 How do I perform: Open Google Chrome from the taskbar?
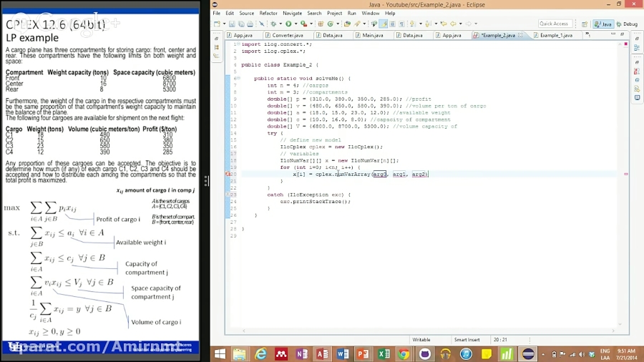click(404, 354)
